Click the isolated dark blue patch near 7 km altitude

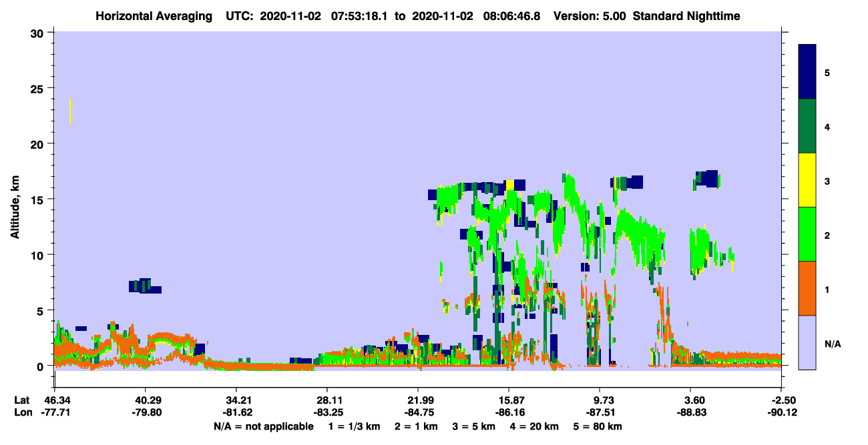(145, 286)
